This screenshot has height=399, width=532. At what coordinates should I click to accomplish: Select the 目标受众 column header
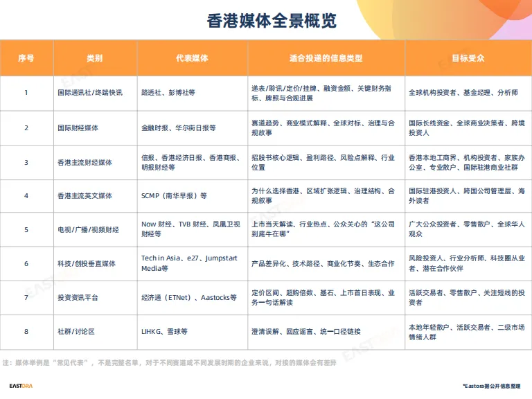coord(468,58)
